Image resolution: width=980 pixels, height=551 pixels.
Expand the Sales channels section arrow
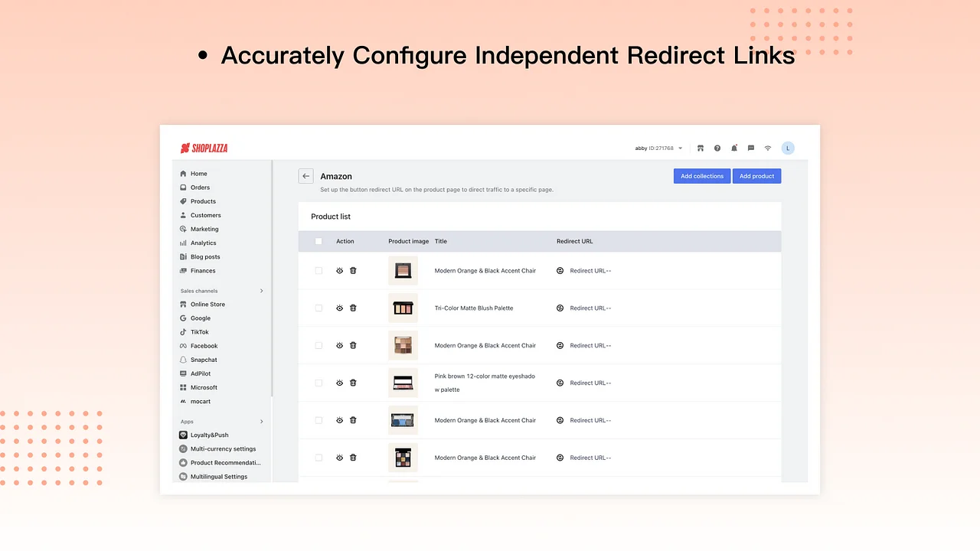(x=261, y=291)
